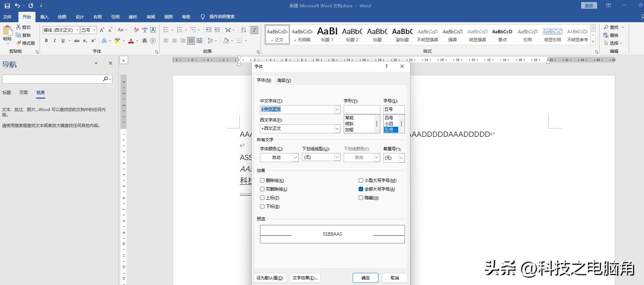Click the 登录 sign-in button

[x=589, y=6]
